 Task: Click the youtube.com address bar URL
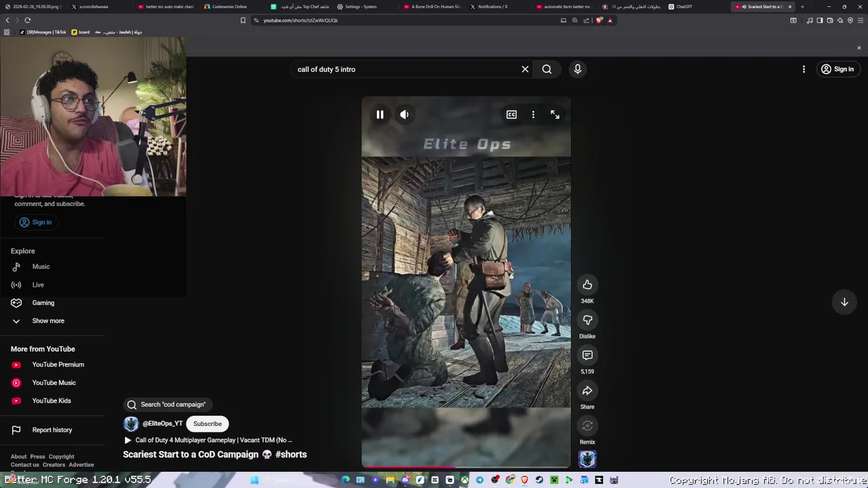click(300, 20)
